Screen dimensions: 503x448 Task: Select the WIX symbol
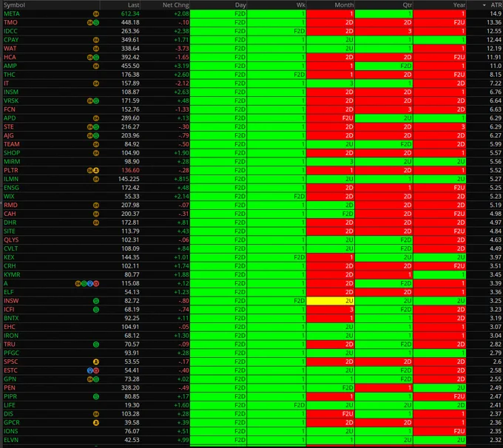pos(9,196)
